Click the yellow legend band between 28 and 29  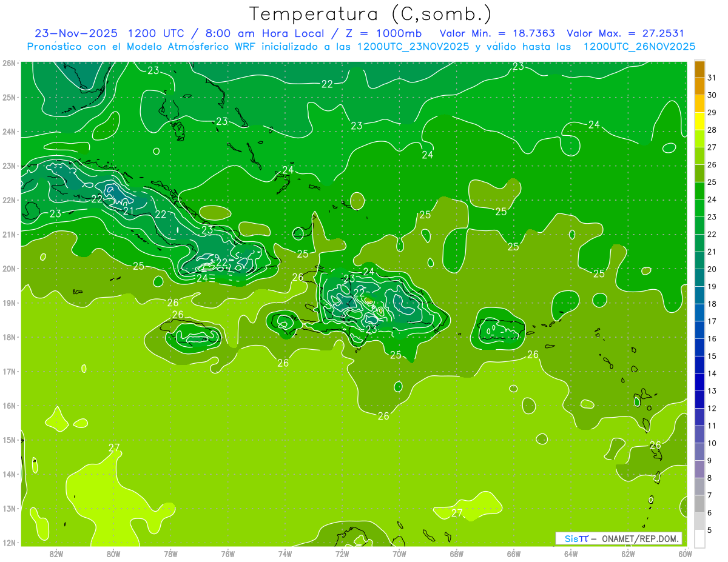coord(699,121)
